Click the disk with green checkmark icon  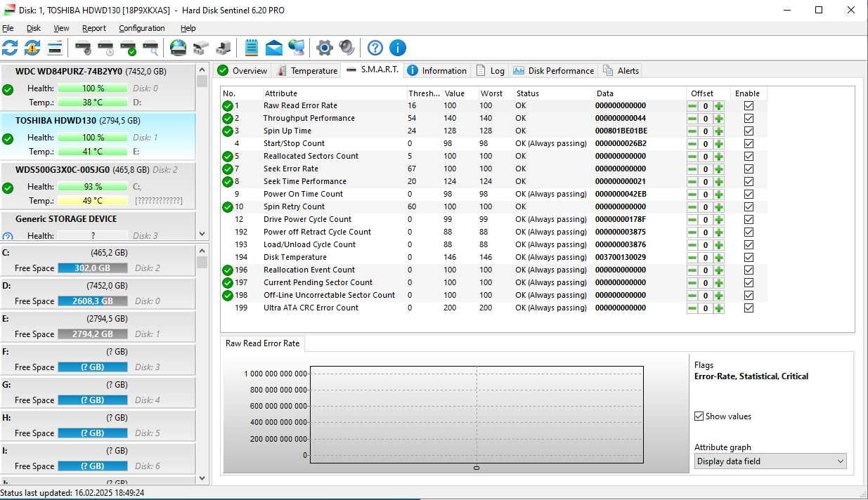(128, 48)
